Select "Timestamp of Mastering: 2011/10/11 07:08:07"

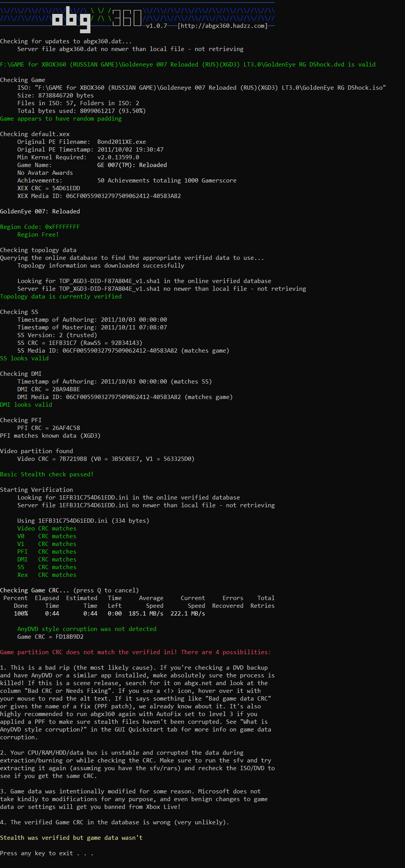(92, 327)
